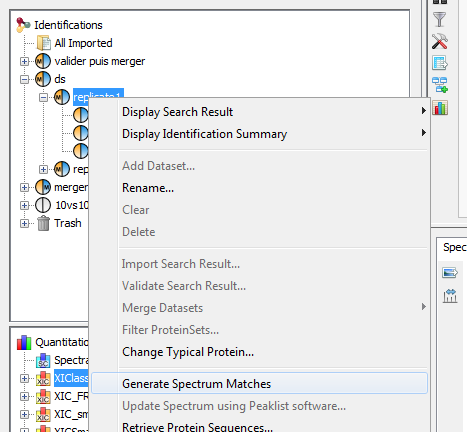Expand the XIC_sm quantitation node
The width and height of the screenshot is (467, 432).
(24, 415)
